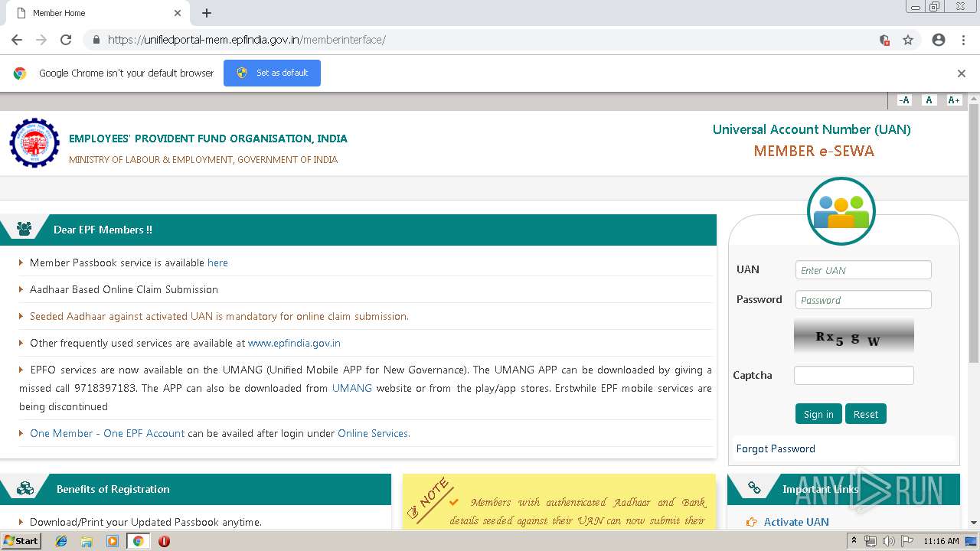980x551 pixels.
Task: Open the Forgot Password link
Action: tap(776, 448)
